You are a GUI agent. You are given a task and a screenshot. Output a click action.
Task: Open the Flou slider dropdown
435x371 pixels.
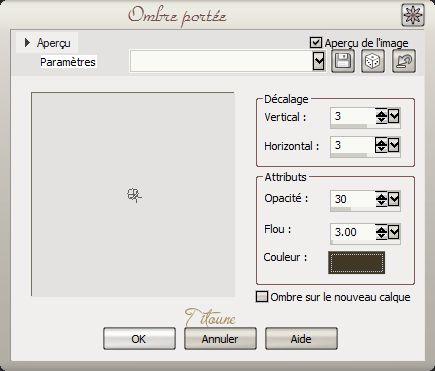click(394, 232)
